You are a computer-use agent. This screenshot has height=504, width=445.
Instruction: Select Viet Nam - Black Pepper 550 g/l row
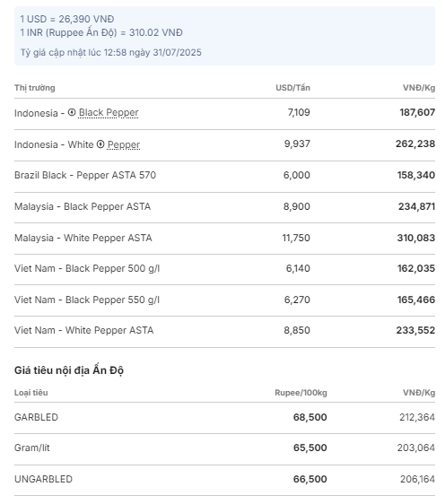coord(224,300)
